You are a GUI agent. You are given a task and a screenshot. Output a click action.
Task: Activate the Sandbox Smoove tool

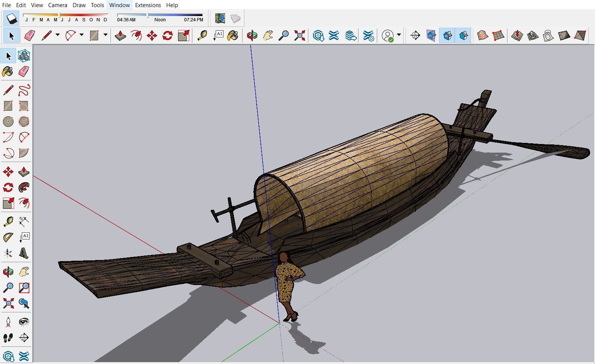click(517, 36)
